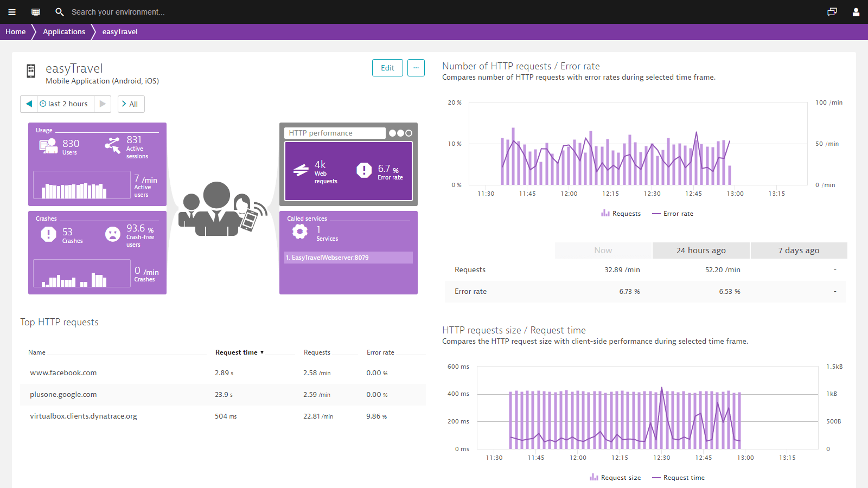
Task: Open the user profile icon
Action: tap(856, 11)
